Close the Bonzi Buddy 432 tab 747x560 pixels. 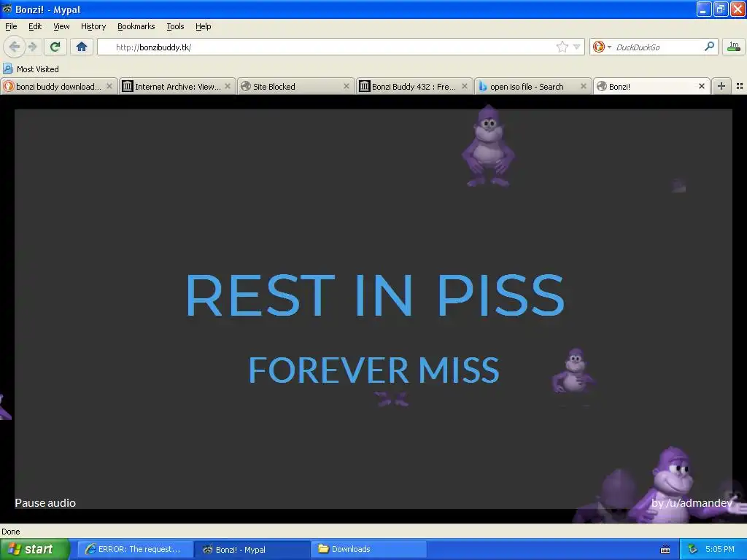(x=465, y=86)
